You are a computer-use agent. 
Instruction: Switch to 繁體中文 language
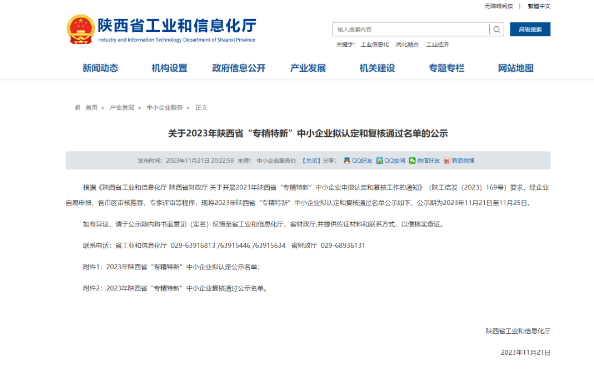539,6
